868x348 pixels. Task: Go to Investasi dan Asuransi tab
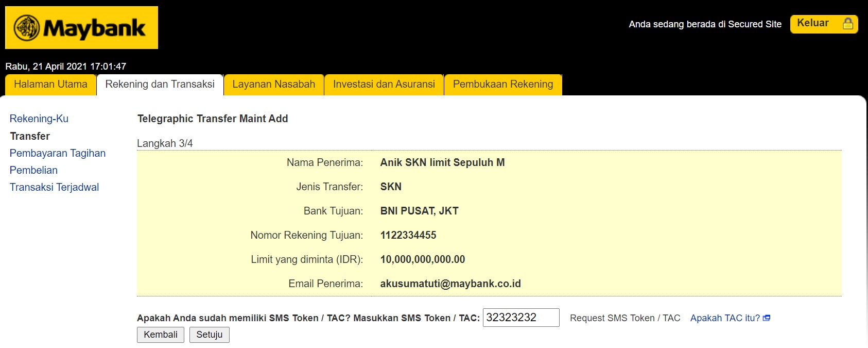click(x=384, y=85)
